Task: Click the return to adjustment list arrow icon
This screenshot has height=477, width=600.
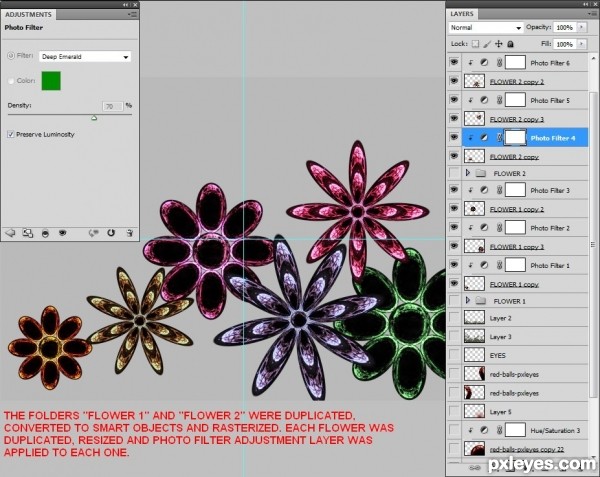Action: pos(10,233)
